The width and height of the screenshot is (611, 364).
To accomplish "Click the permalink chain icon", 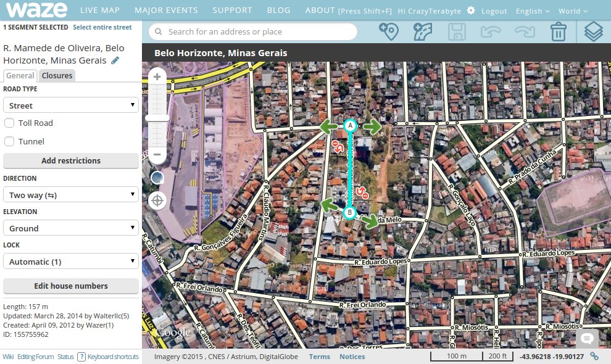I will [594, 356].
